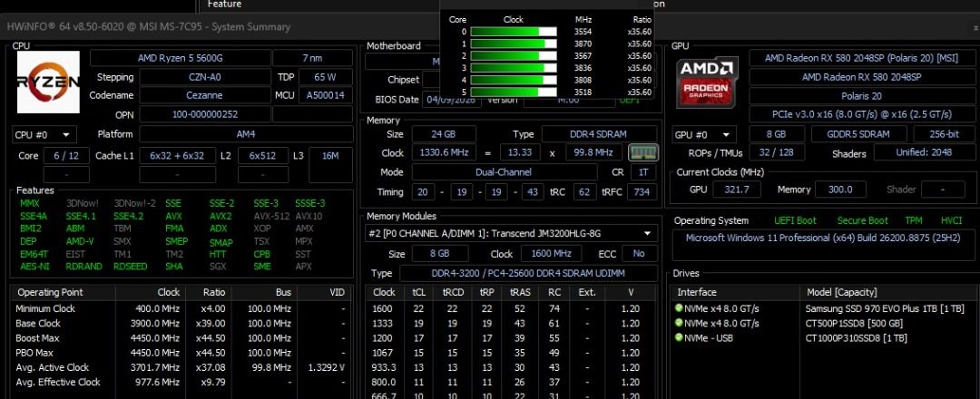Image resolution: width=980 pixels, height=399 pixels.
Task: Select the 6x32 + 6x32 L1 cache field
Action: pos(178,155)
